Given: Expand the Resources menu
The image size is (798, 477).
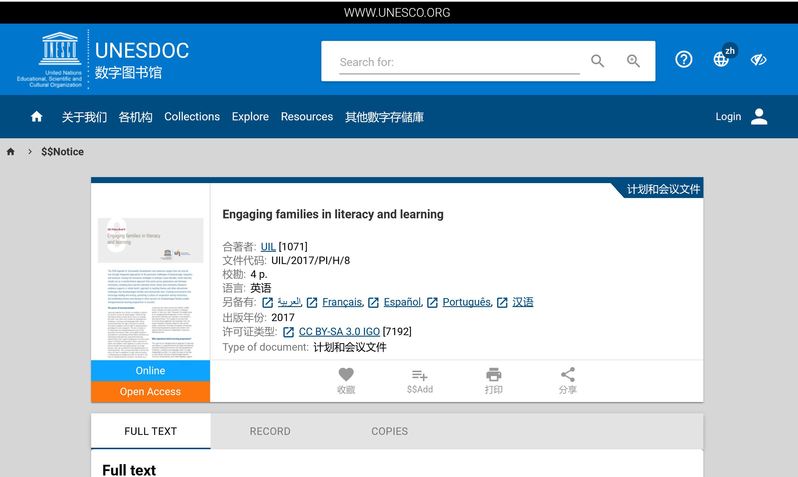Looking at the screenshot, I should pyautogui.click(x=307, y=117).
